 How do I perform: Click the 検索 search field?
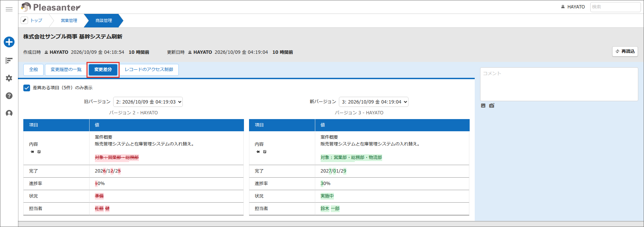point(615,7)
